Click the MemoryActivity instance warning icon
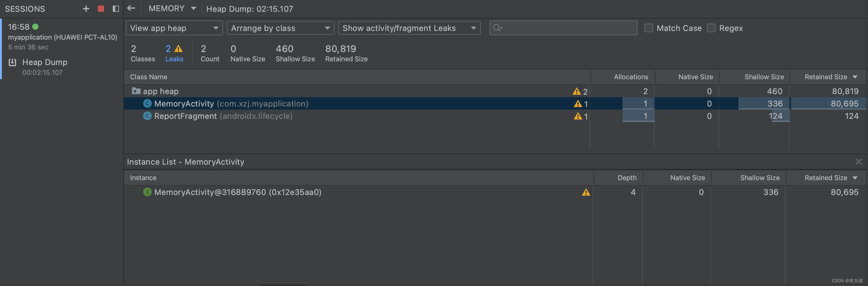The width and height of the screenshot is (868, 286). pyautogui.click(x=585, y=192)
